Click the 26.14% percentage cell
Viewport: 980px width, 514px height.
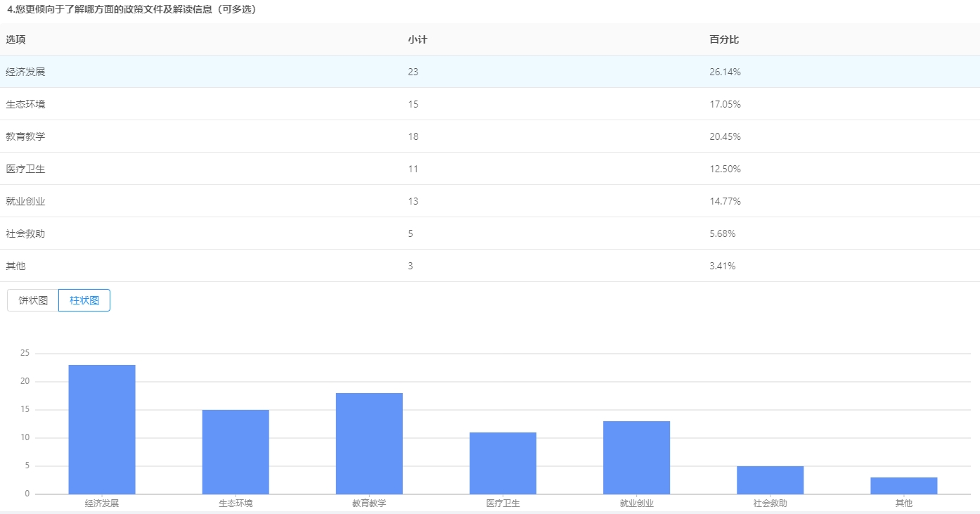pos(725,72)
